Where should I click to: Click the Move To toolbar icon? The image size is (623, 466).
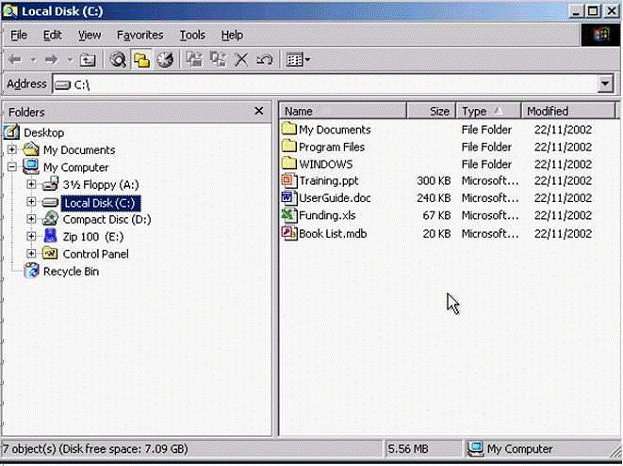(x=194, y=60)
